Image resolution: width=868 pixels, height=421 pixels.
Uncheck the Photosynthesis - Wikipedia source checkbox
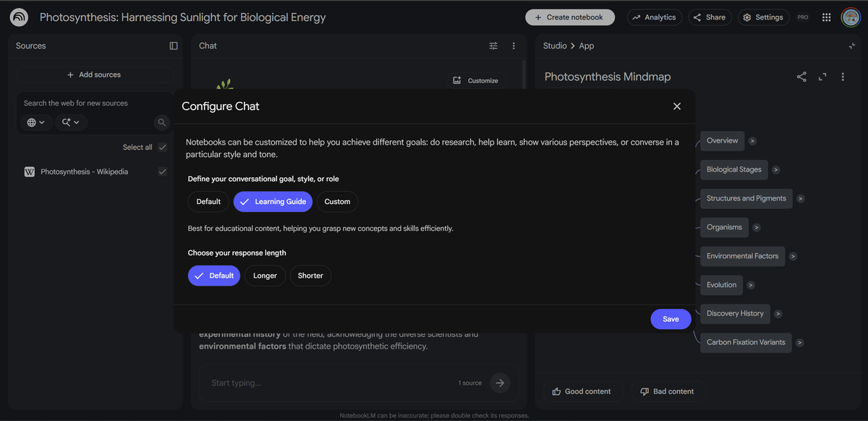[162, 172]
